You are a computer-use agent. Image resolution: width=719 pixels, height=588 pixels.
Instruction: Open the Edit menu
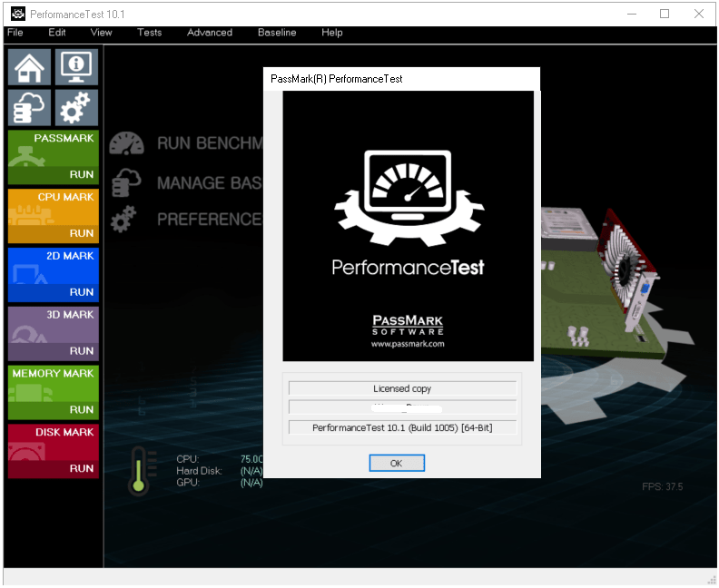pos(57,33)
